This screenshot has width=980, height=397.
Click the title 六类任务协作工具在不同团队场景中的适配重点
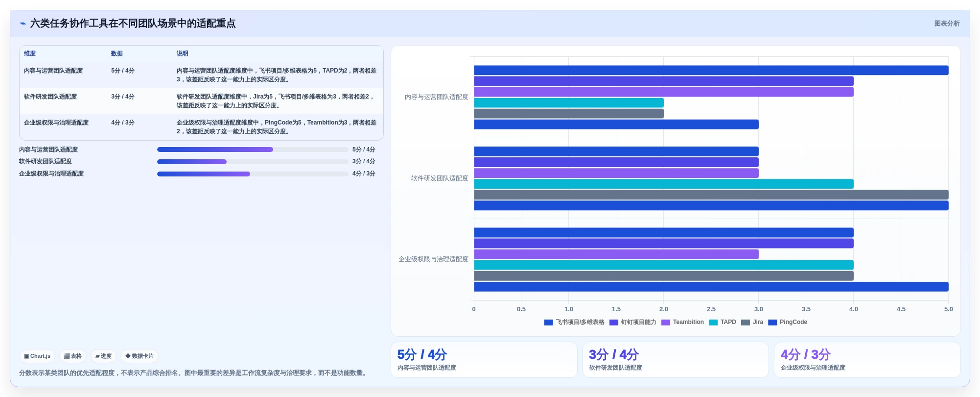click(x=133, y=24)
